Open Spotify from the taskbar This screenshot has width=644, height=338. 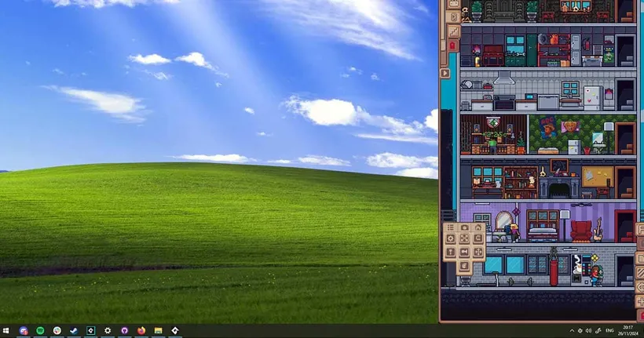pos(40,331)
